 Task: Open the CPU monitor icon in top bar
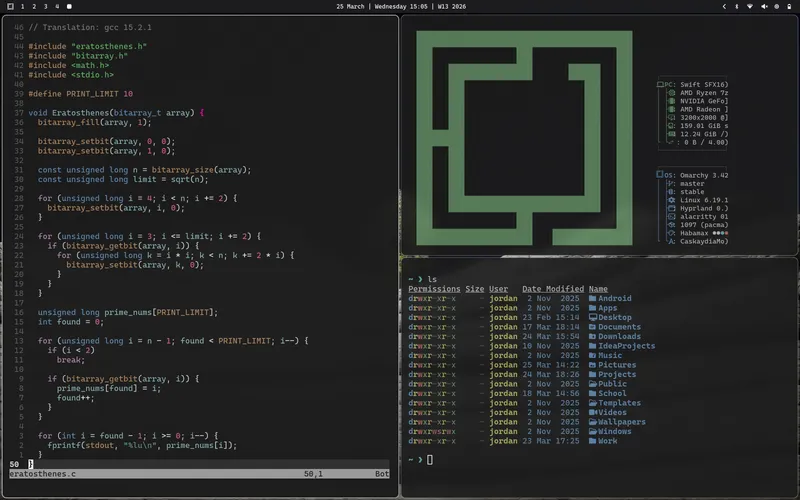(777, 7)
